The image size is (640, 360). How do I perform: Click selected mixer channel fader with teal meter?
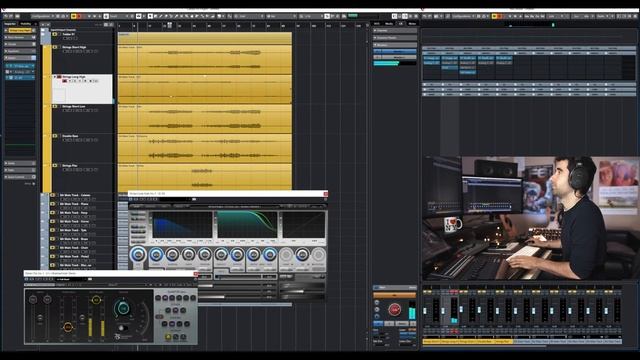443,311
